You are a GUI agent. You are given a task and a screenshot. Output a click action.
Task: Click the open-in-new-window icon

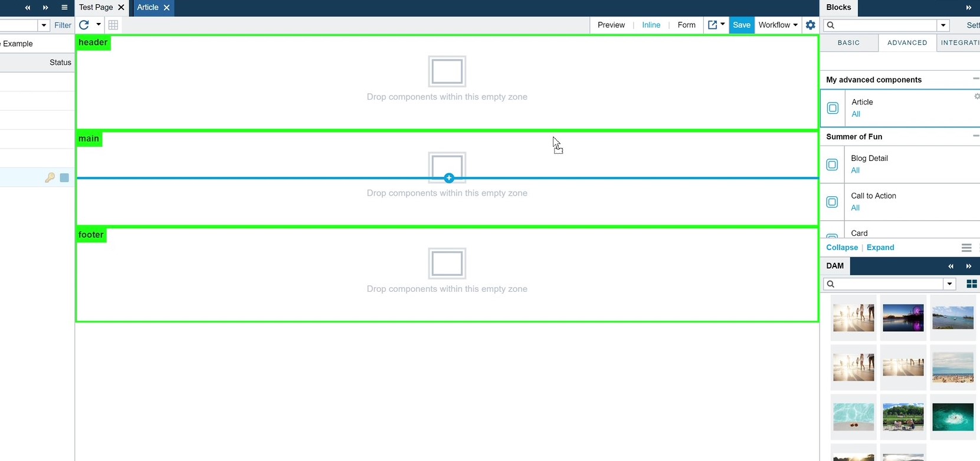point(712,25)
